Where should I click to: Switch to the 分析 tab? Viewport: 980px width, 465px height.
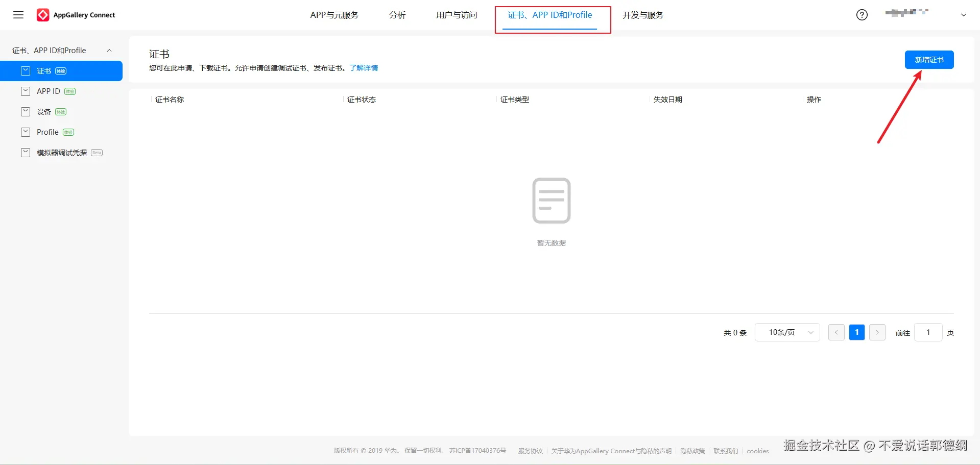(x=397, y=15)
